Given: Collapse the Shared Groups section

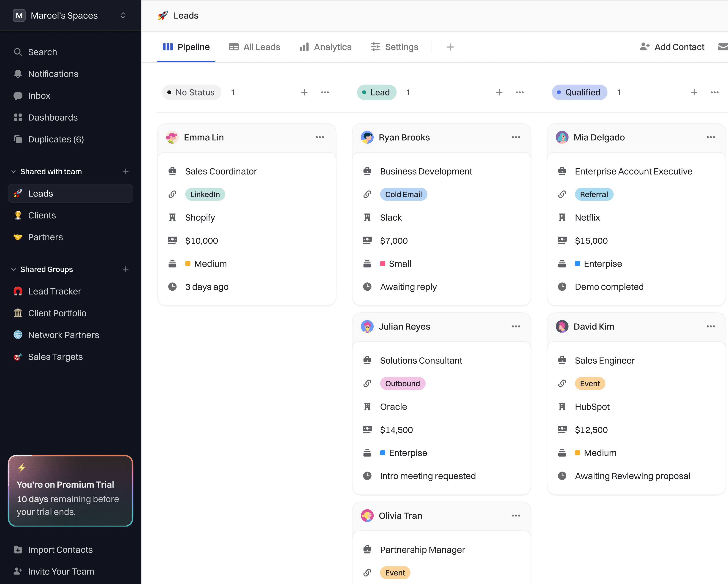Looking at the screenshot, I should click(x=14, y=269).
